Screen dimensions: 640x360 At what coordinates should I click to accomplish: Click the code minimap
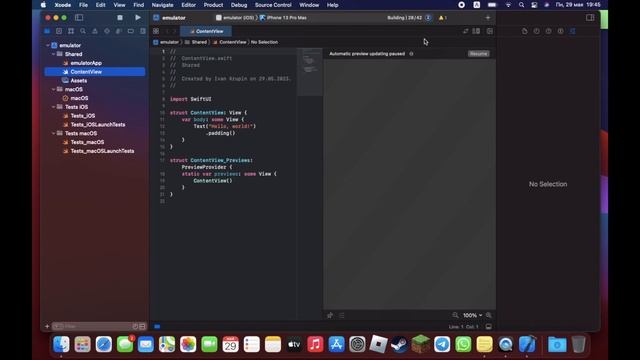[310, 71]
